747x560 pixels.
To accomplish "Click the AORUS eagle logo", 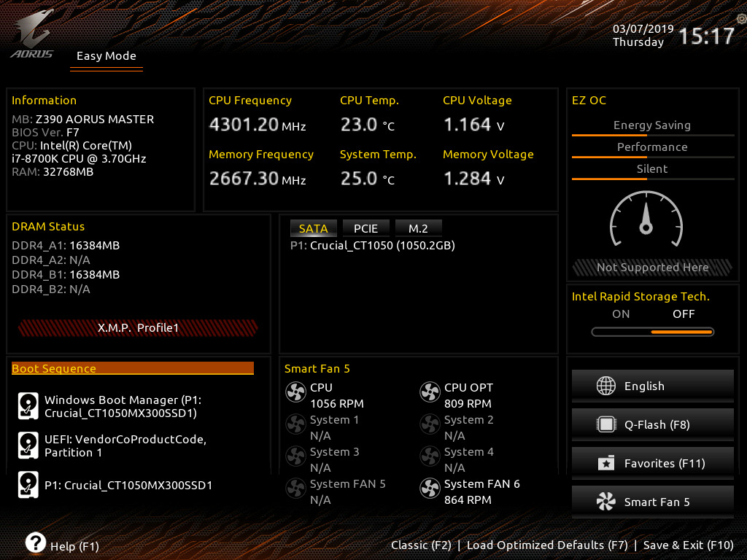I will click(x=32, y=34).
